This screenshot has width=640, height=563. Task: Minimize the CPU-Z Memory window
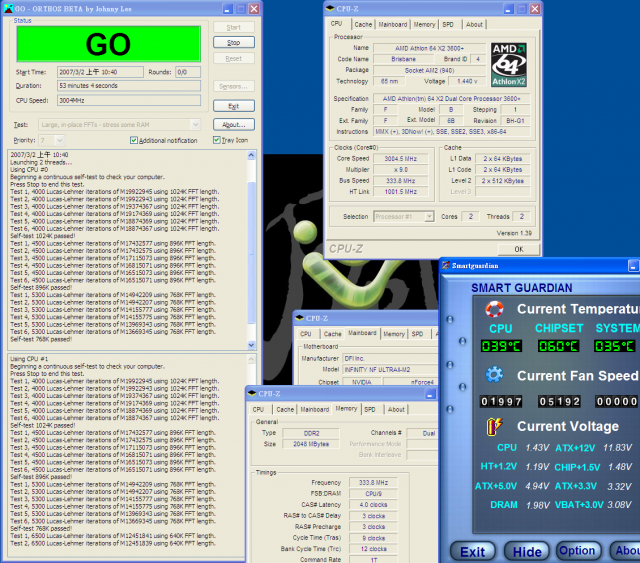[430, 394]
